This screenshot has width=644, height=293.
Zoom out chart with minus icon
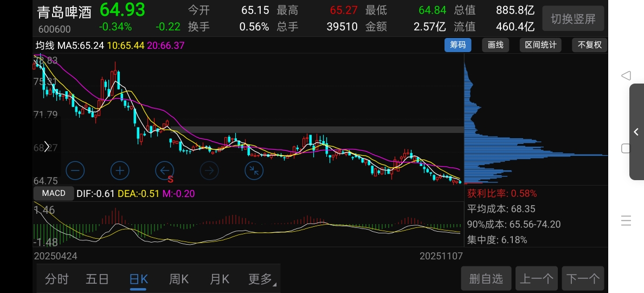pyautogui.click(x=75, y=170)
